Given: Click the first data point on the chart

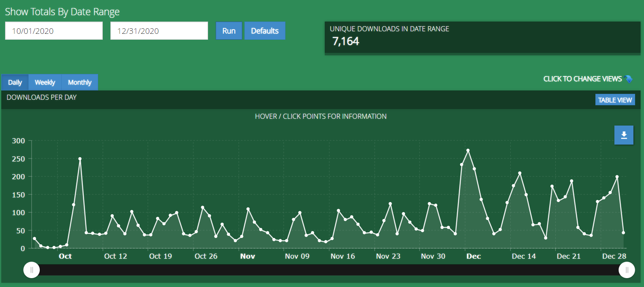Looking at the screenshot, I should 35,239.
